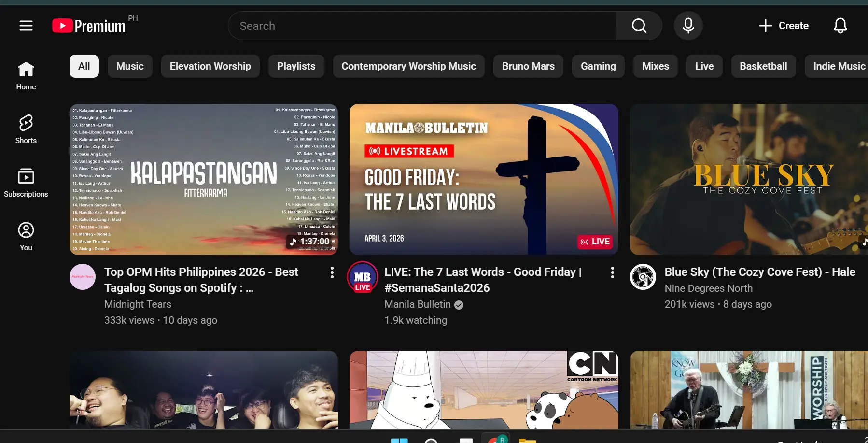Viewport: 868px width, 443px height.
Task: Open LIVE: The 7 Last Words title
Action: pos(483,280)
